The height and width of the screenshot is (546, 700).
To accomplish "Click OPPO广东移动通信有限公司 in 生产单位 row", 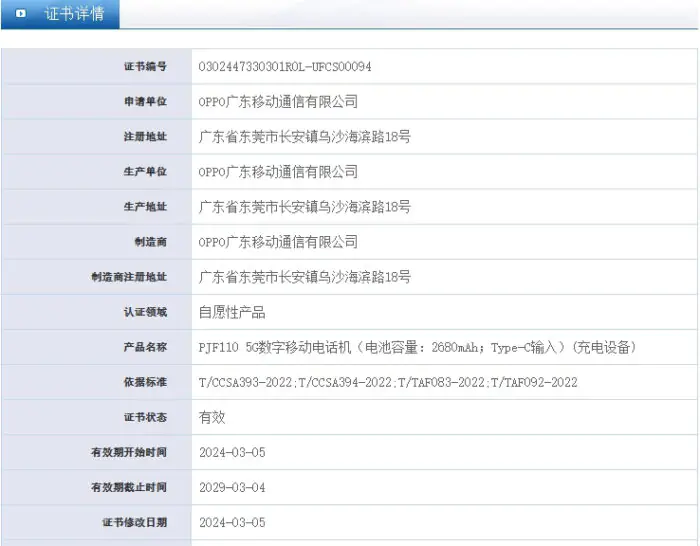I will (278, 171).
